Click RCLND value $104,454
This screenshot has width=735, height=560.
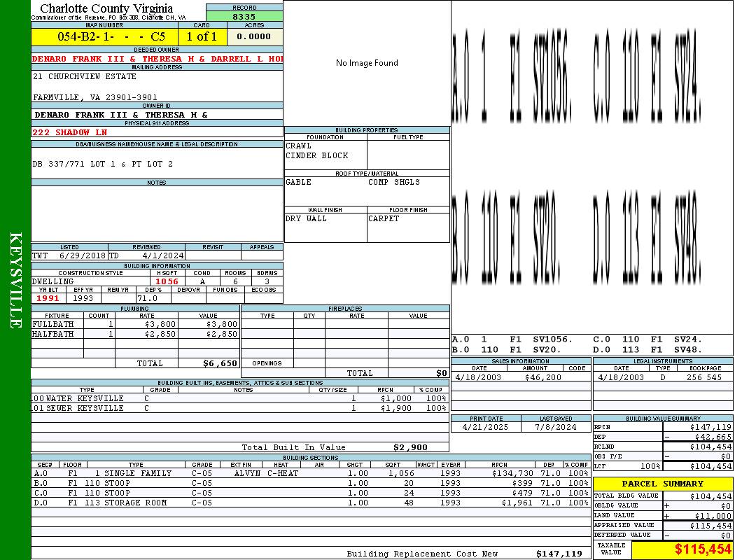(710, 447)
